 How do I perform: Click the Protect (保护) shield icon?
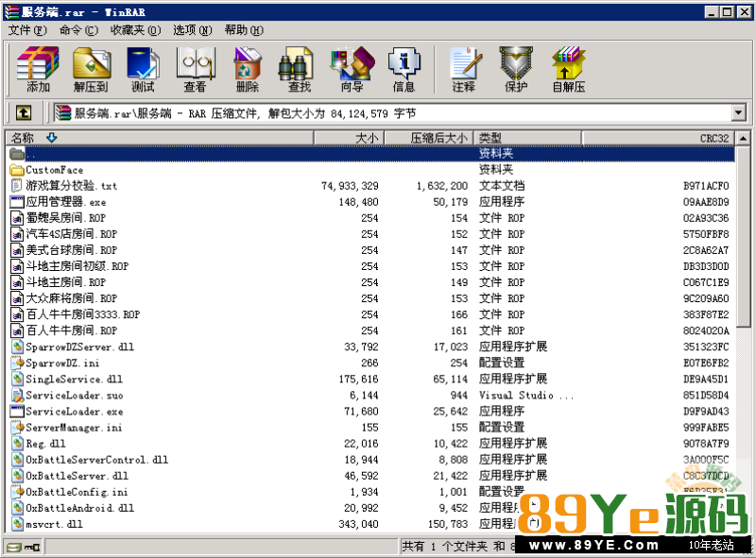coord(516,69)
